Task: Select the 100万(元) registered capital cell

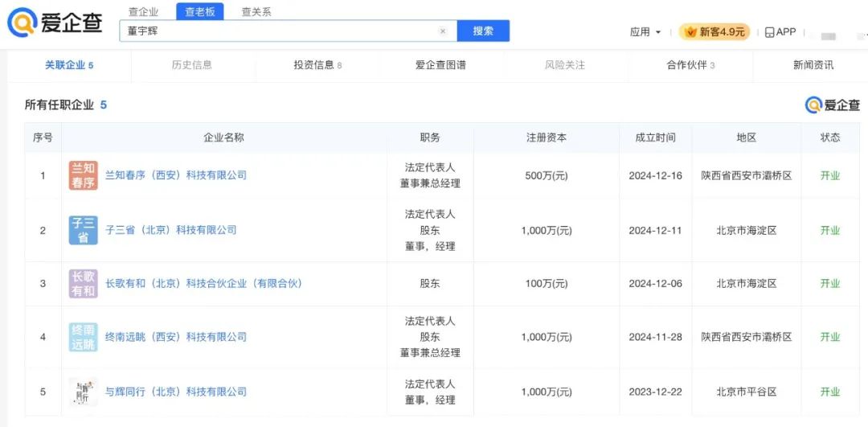Action: (x=547, y=284)
